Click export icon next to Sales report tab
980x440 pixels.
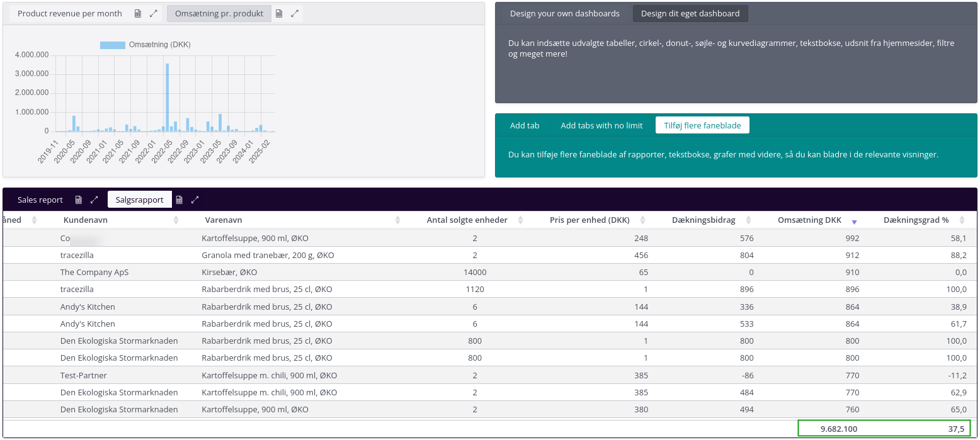tap(79, 200)
